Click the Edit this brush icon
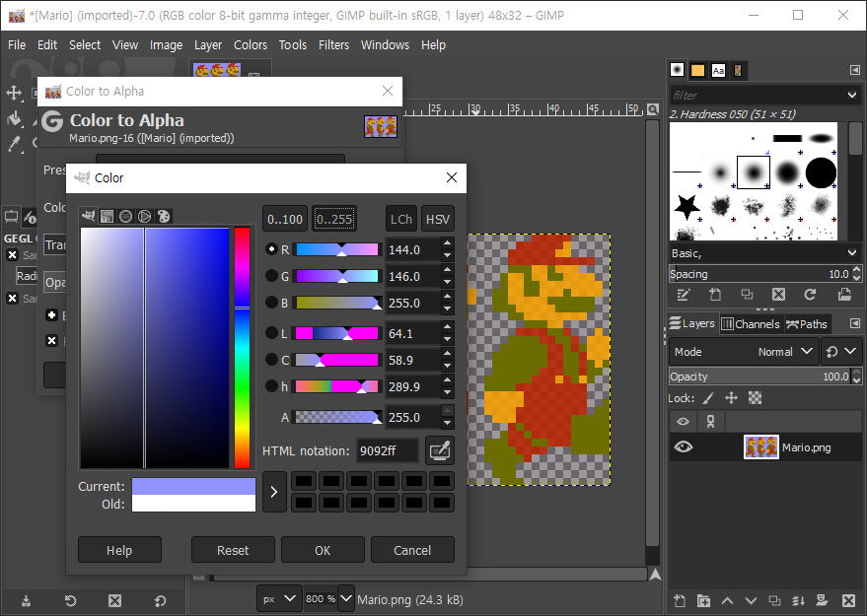This screenshot has height=616, width=867. tap(683, 295)
